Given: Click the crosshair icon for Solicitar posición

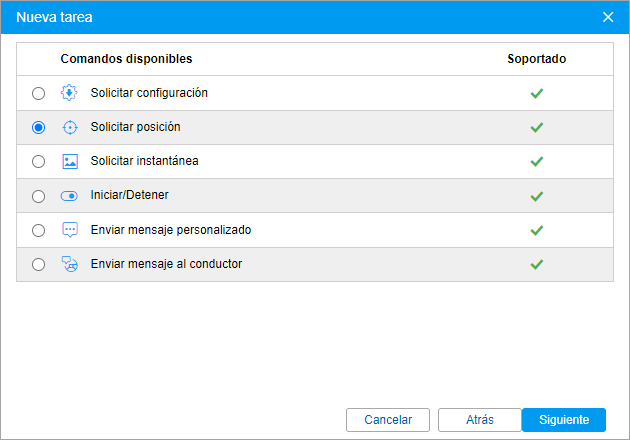Looking at the screenshot, I should pos(70,127).
